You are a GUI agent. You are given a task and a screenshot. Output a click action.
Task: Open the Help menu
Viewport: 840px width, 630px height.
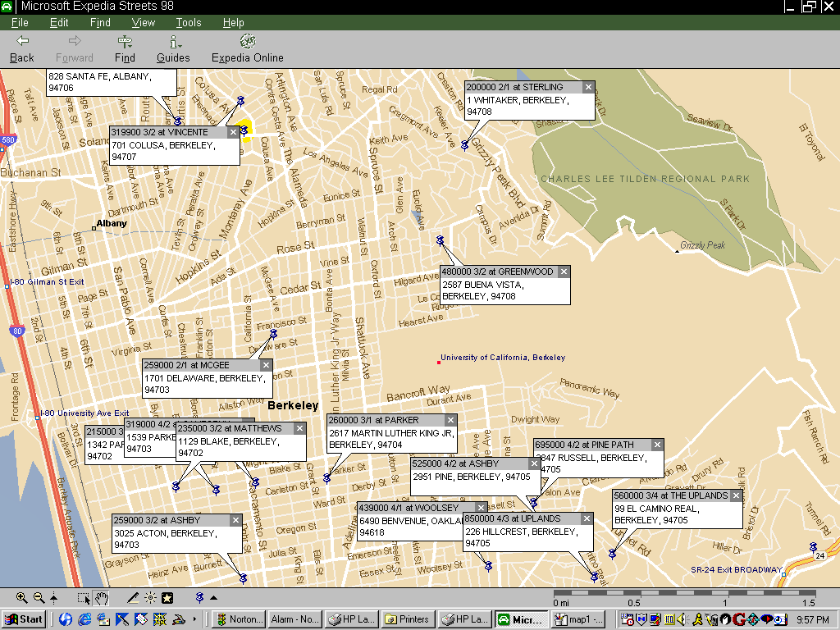(234, 22)
